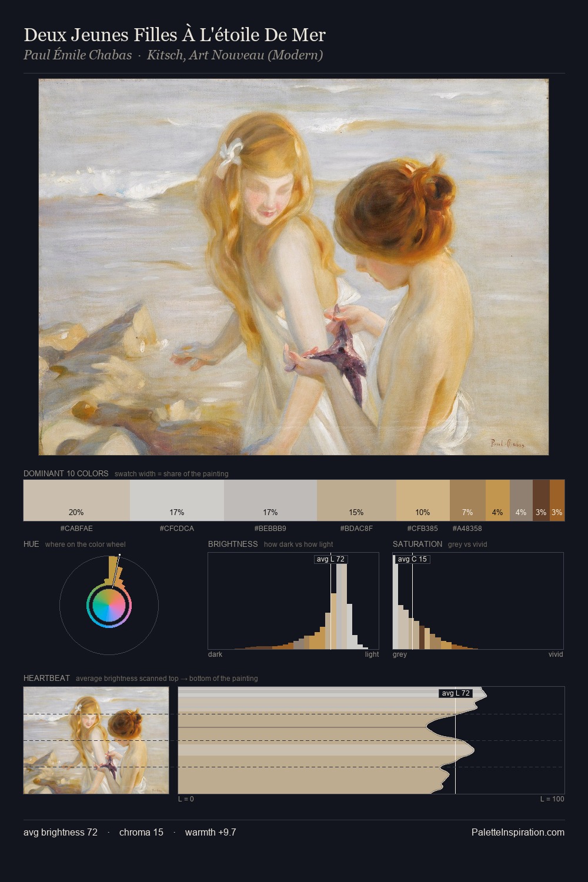Click the hex label #A48358
This screenshot has width=588, height=882.
tap(467, 529)
